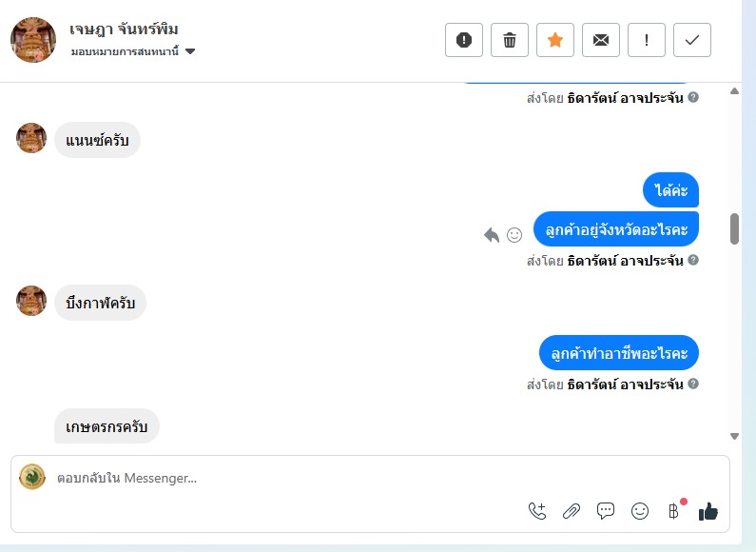This screenshot has height=552, width=756.
Task: Toggle the exclamation priority button
Action: 647,40
